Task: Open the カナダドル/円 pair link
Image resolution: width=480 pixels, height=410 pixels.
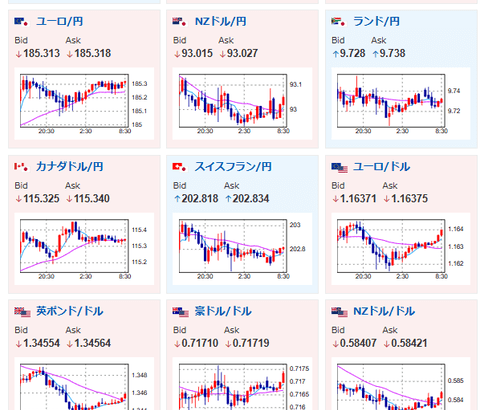Action: (70, 167)
